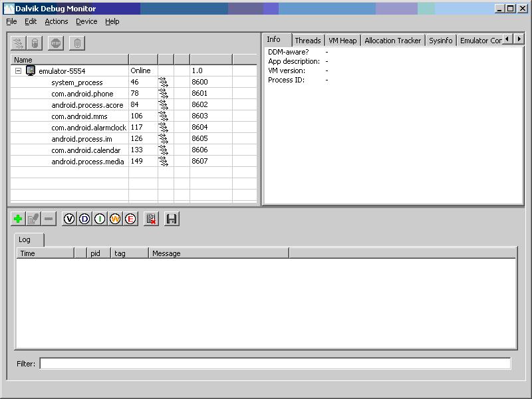Switch to the Threads tab

pos(308,41)
